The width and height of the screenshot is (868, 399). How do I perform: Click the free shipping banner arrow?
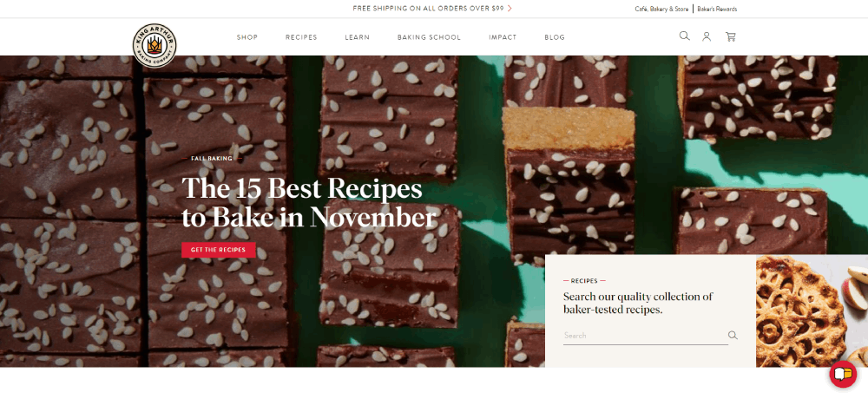pyautogui.click(x=510, y=9)
